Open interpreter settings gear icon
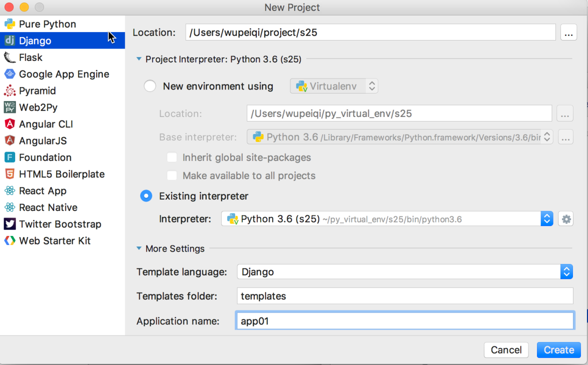Viewport: 588px width, 365px height. [566, 219]
